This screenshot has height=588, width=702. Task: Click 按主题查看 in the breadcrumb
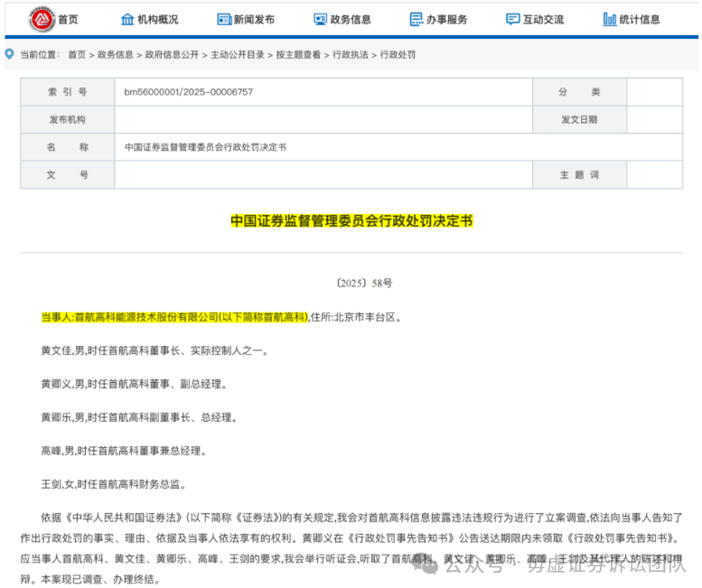[x=298, y=54]
